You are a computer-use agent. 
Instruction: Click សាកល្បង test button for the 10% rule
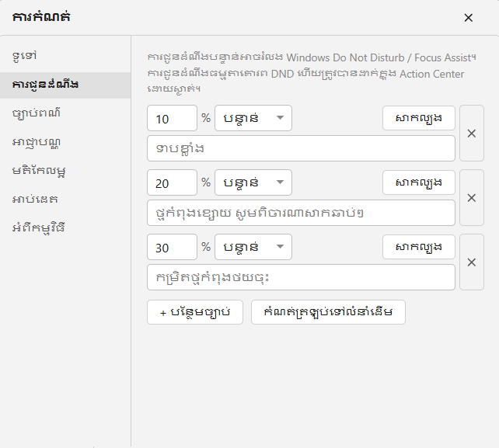pyautogui.click(x=419, y=118)
